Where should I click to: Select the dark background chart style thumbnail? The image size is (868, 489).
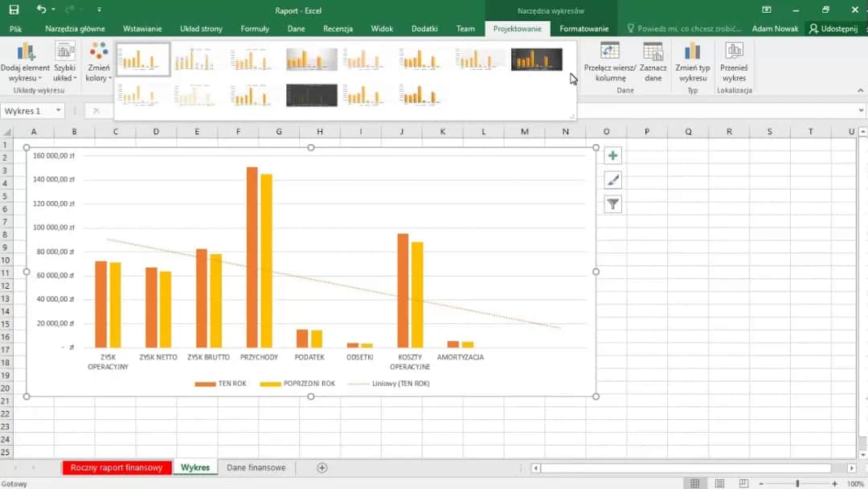[536, 60]
